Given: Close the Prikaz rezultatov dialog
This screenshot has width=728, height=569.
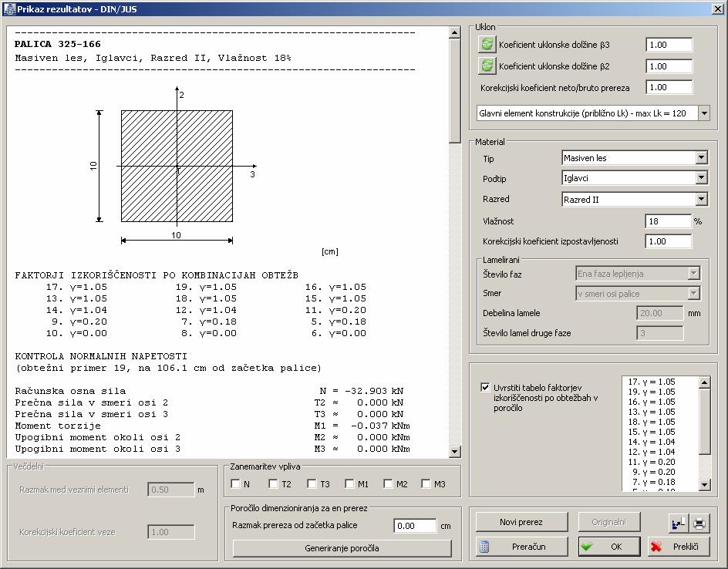Looking at the screenshot, I should point(717,8).
